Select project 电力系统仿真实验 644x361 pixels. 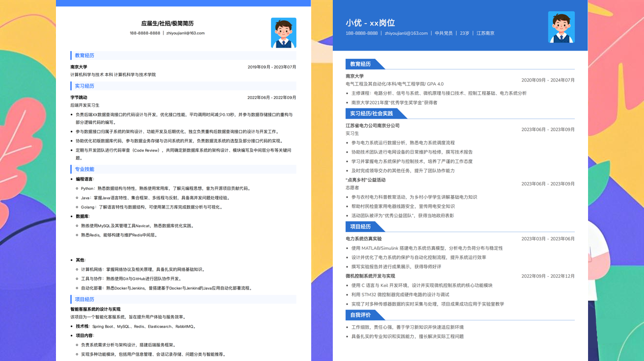pyautogui.click(x=364, y=239)
